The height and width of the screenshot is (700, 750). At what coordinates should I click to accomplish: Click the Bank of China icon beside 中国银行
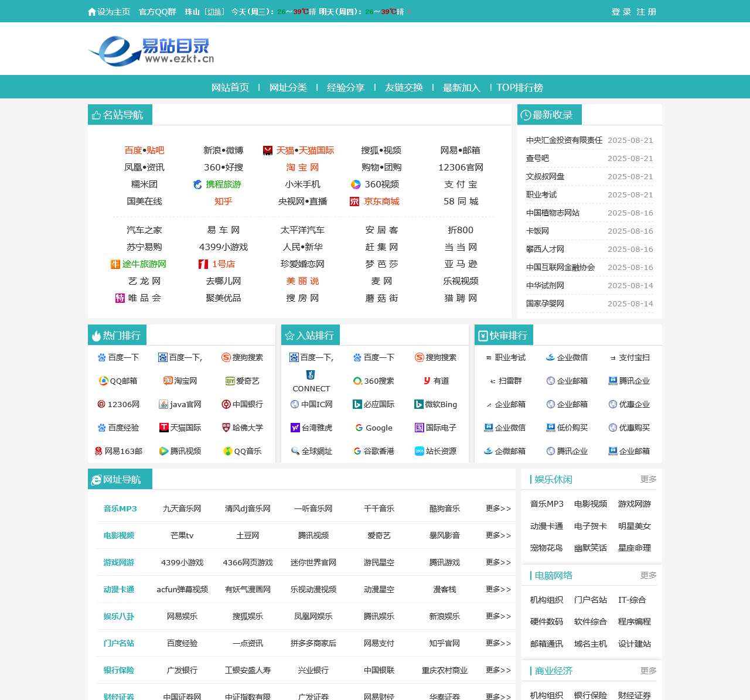pos(226,404)
